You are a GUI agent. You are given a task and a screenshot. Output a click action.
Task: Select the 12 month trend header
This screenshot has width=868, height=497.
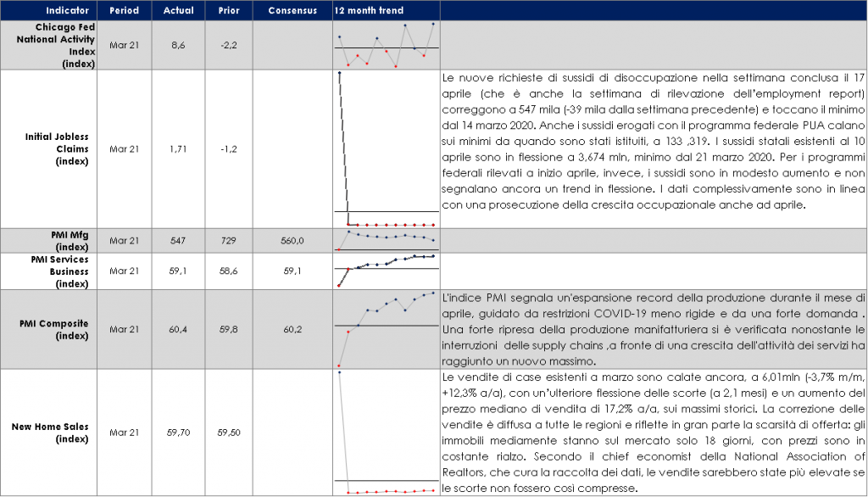click(370, 10)
